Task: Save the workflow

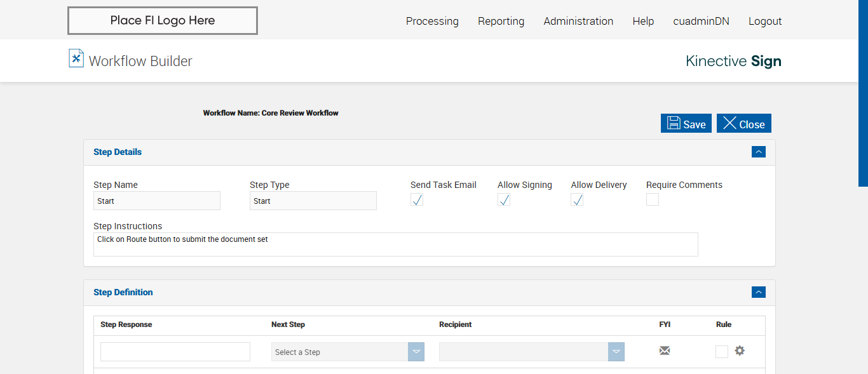Action: 686,124
